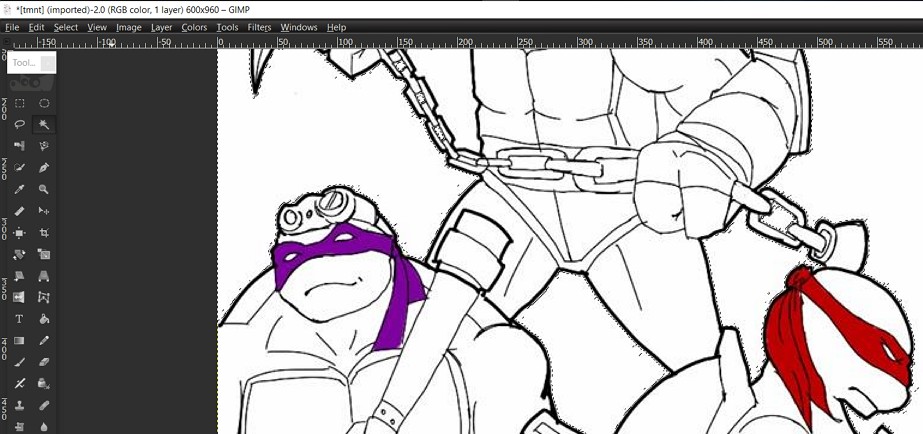Select the Free Select lasso tool
This screenshot has width=923, height=434.
(19, 124)
